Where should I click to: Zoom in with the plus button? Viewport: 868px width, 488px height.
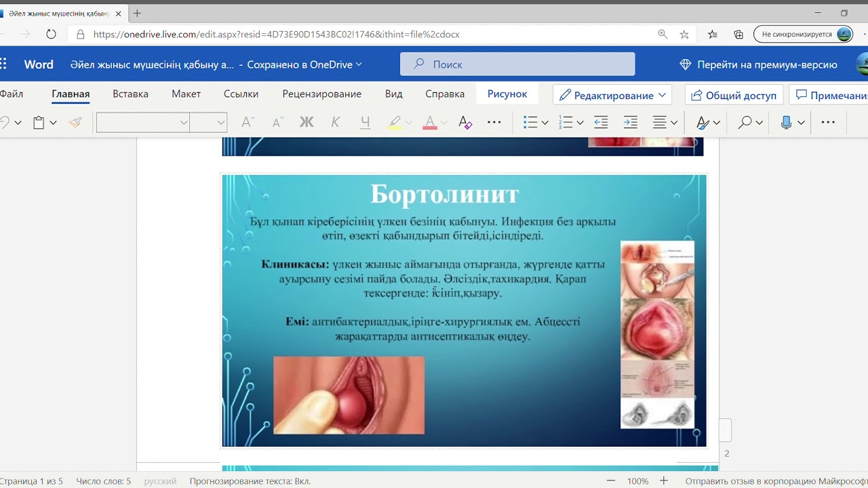[x=664, y=481]
